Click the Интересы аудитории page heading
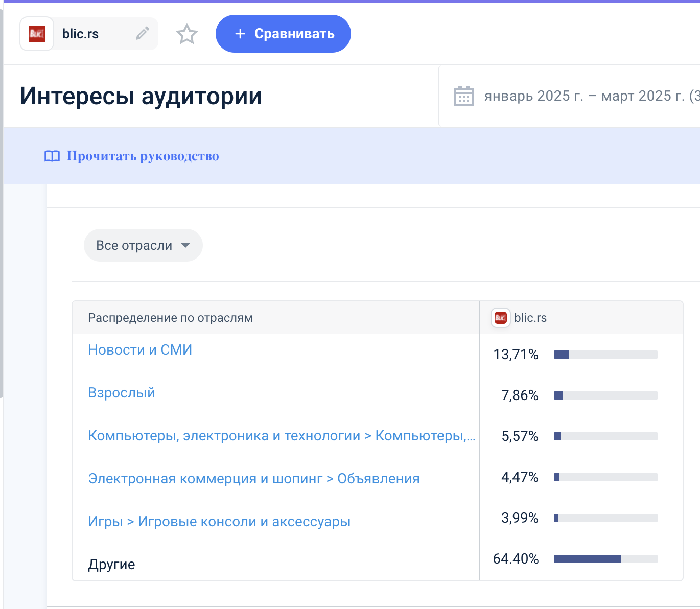 click(141, 96)
